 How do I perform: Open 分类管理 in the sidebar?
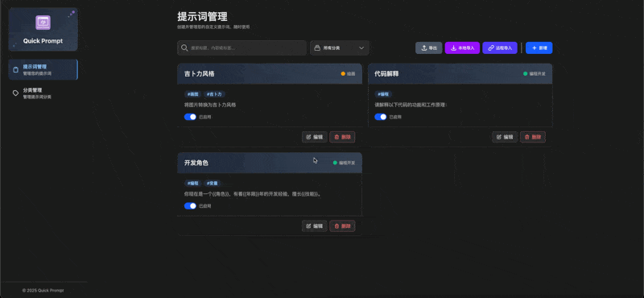[x=43, y=93]
